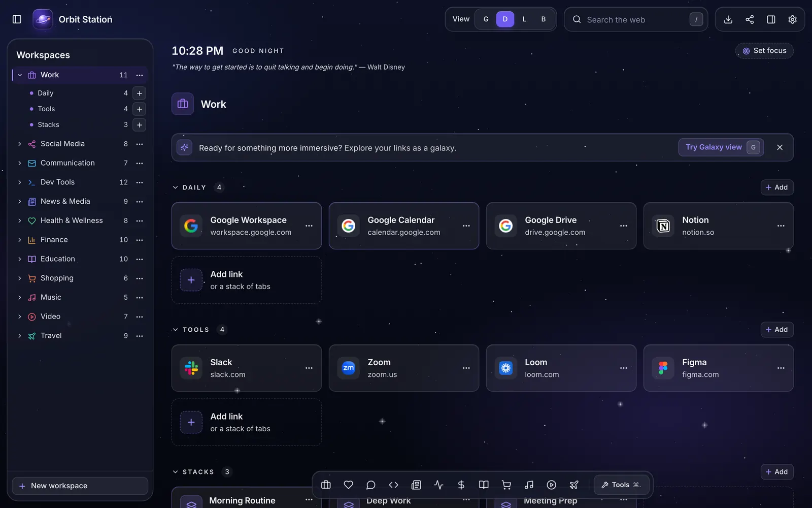This screenshot has height=508, width=812.
Task: Select newspaper icon in bottom dock
Action: coord(416,485)
